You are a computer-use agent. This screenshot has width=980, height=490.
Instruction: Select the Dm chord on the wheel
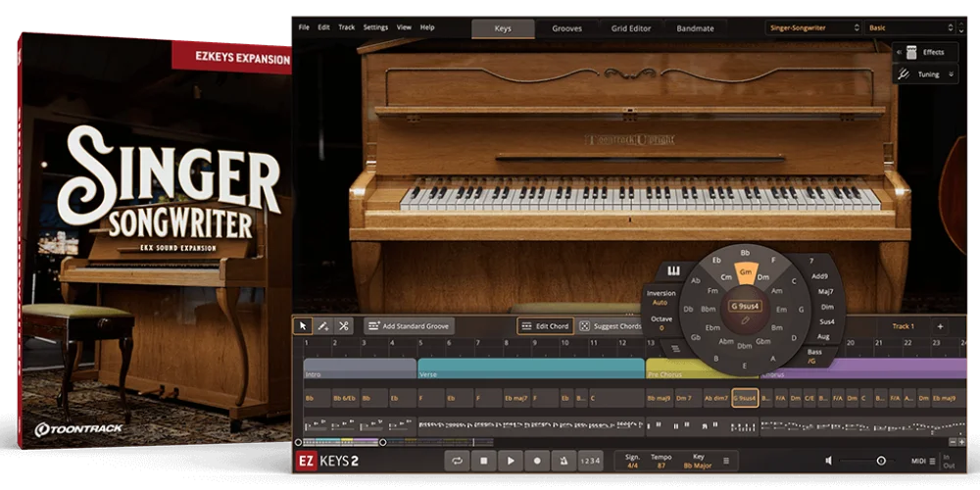[763, 277]
